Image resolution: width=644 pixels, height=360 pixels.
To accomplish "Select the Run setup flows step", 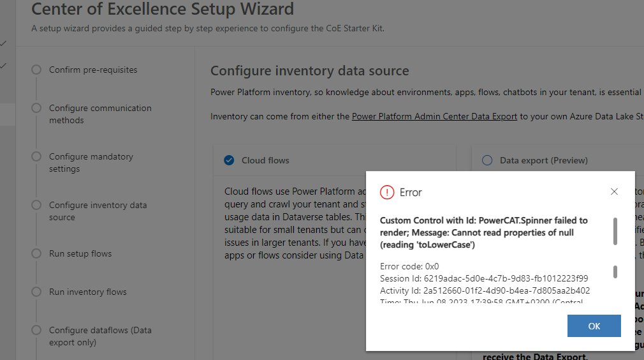I will pyautogui.click(x=80, y=253).
